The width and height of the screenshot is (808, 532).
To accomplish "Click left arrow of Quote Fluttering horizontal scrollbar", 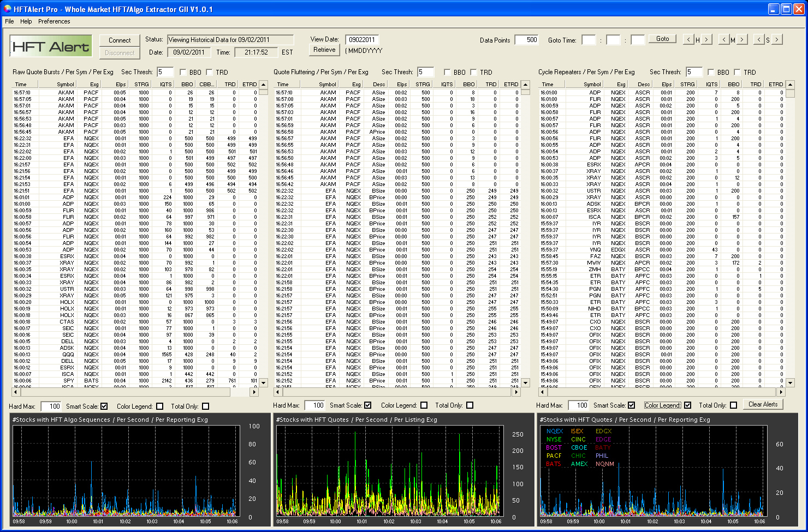I will 277,392.
